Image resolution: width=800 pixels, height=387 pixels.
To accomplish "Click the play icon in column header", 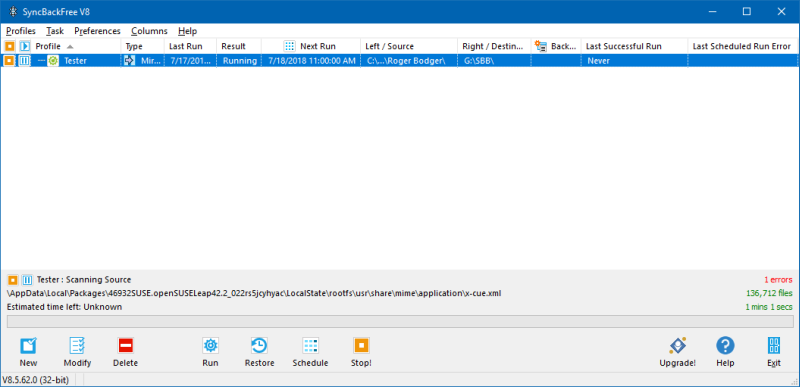I will coord(24,46).
